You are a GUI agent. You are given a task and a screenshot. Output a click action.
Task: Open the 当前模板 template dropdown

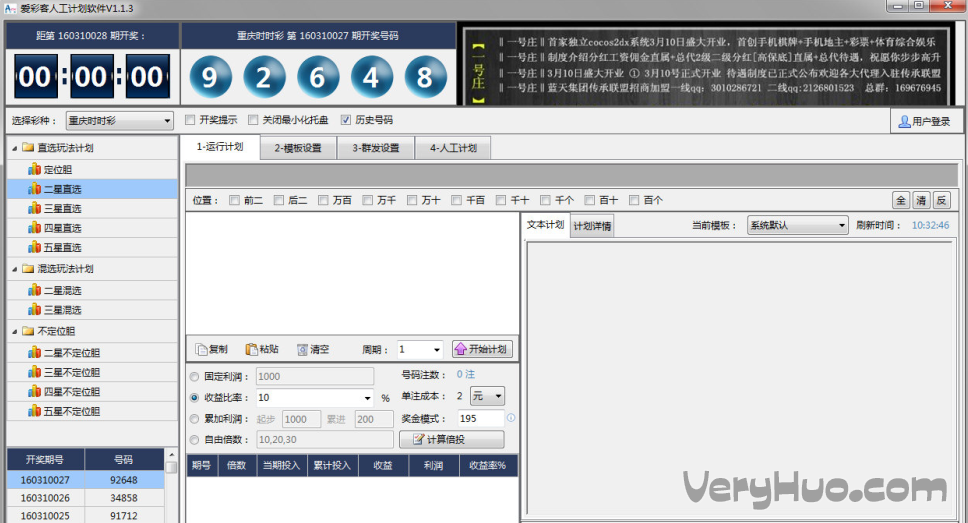click(x=798, y=225)
